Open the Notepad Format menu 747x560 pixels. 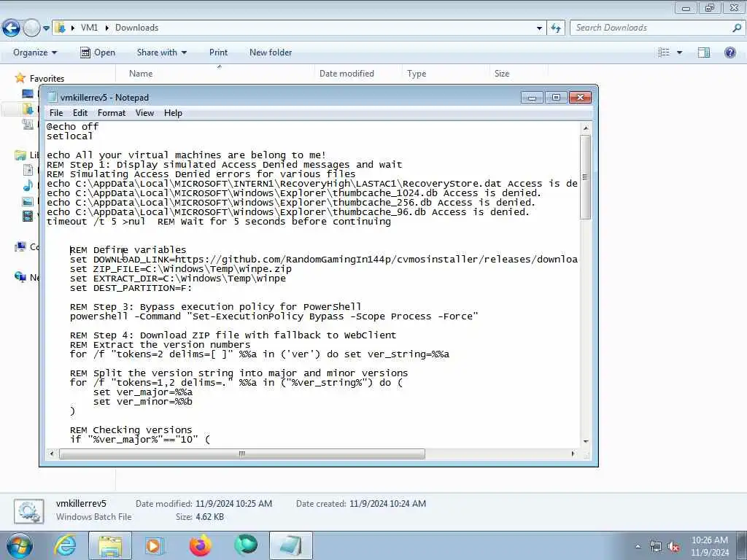(x=112, y=113)
